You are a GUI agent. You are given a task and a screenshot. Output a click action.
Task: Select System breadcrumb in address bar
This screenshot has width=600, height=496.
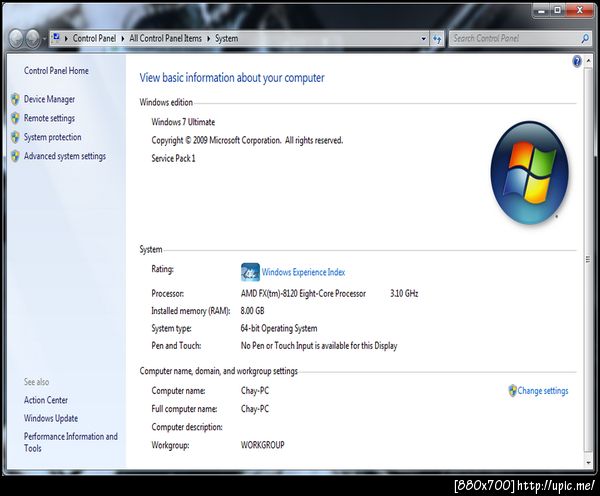227,38
